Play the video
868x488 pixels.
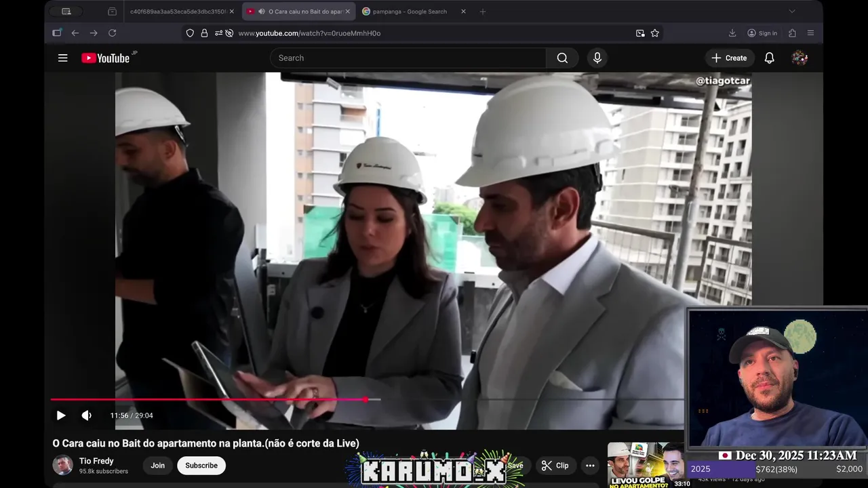61,415
